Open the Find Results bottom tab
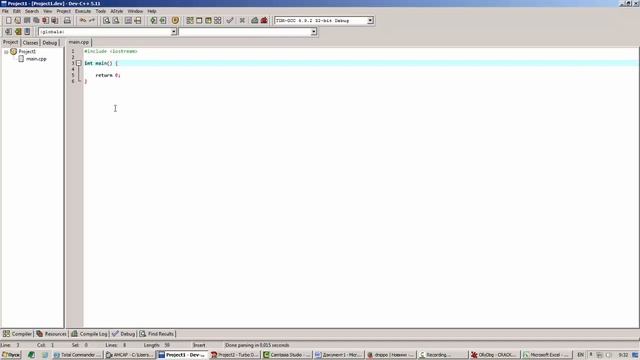 tap(157, 334)
